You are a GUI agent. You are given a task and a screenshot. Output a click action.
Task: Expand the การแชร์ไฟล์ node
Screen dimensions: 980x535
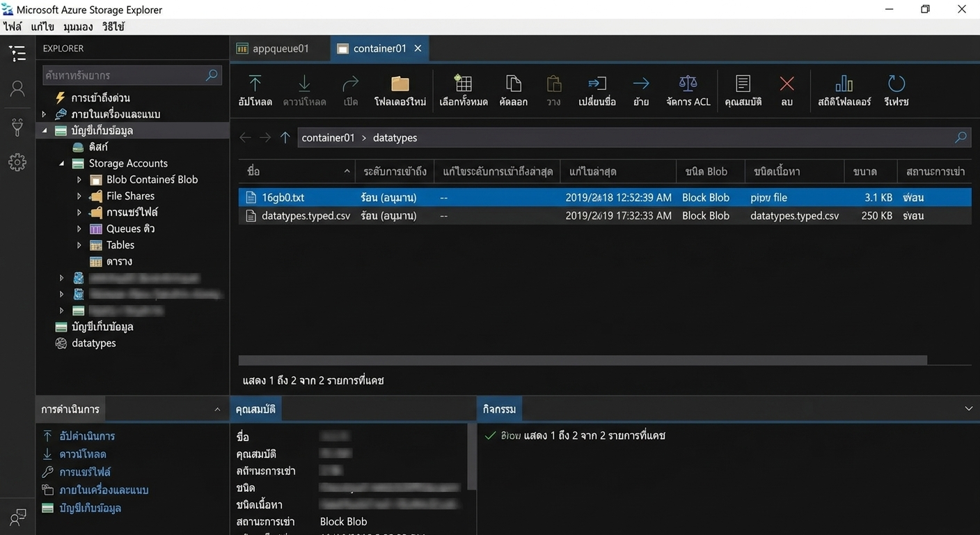tap(79, 212)
